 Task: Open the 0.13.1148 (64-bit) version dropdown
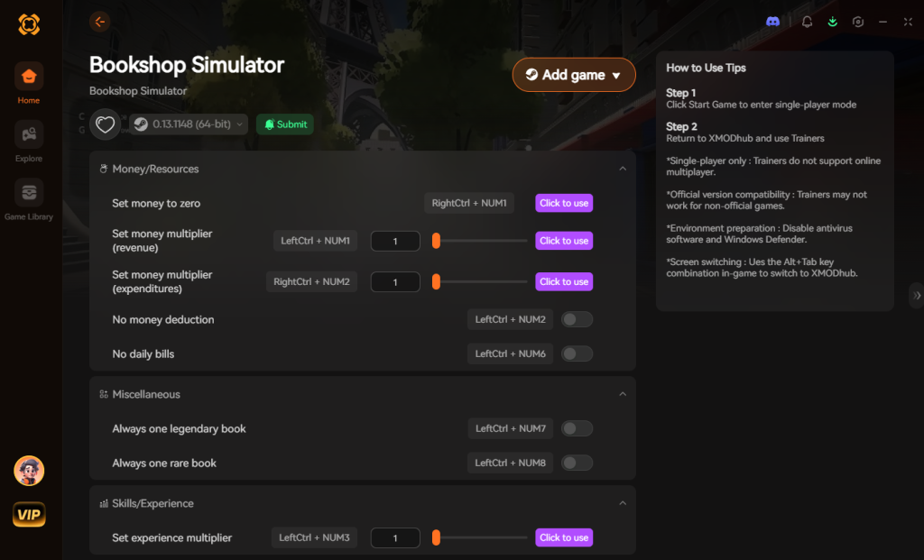tap(189, 124)
